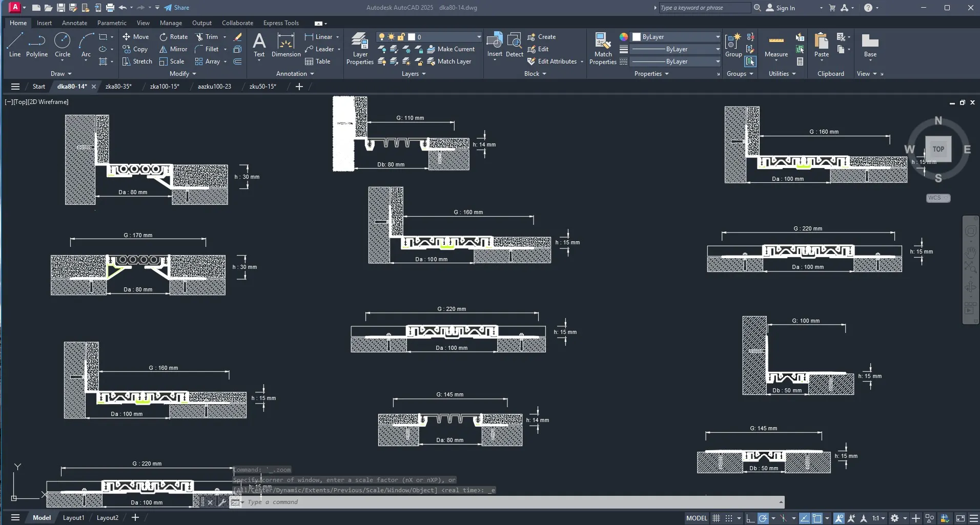The image size is (980, 525).
Task: Click the white layer 0 color swatch
Action: [411, 37]
